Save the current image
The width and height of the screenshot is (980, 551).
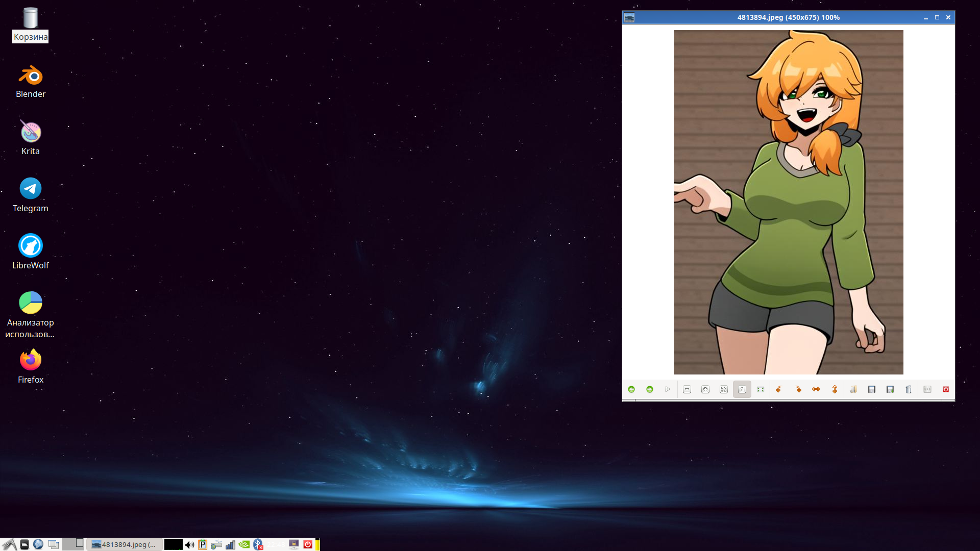click(x=872, y=389)
